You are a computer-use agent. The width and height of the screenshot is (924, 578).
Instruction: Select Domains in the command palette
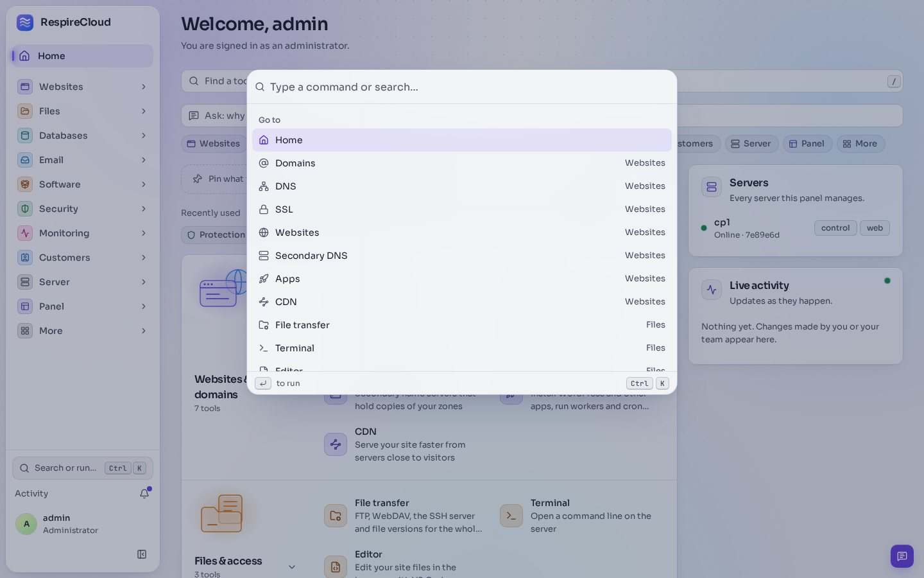click(462, 163)
